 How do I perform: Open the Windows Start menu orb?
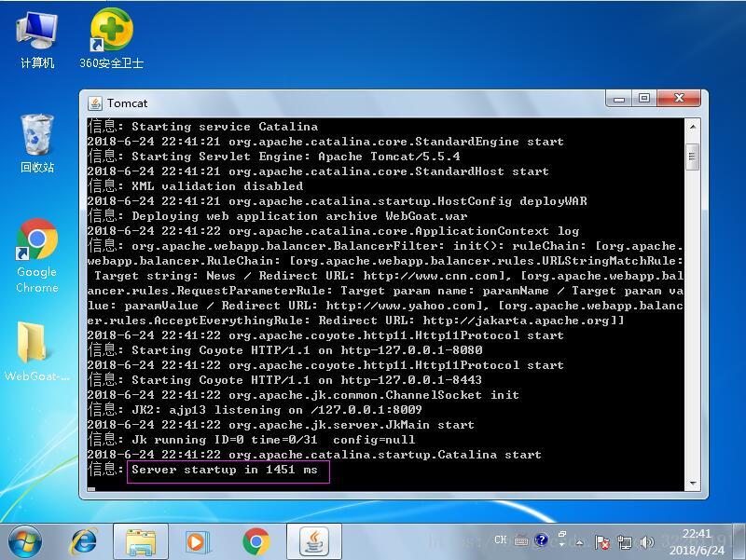[x=25, y=542]
